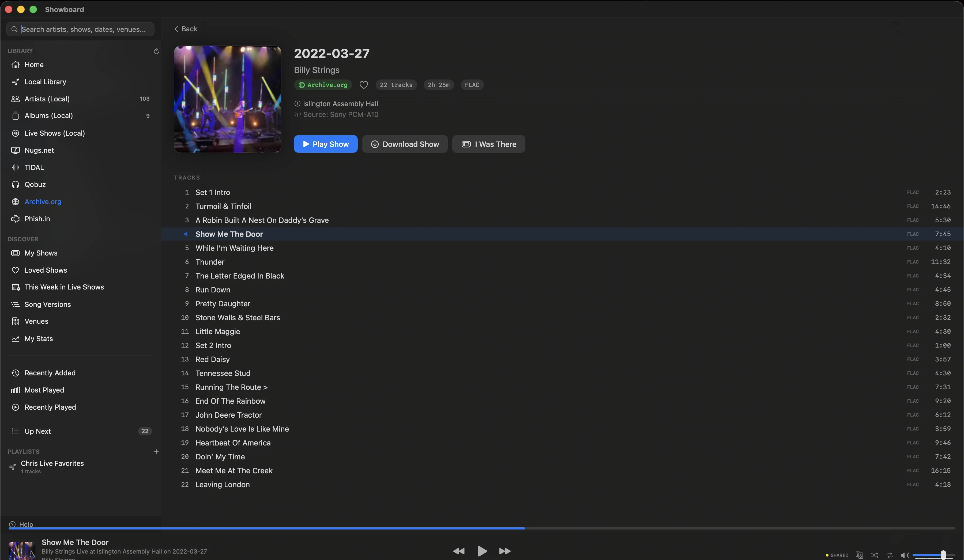Adjust the volume slider handle
This screenshot has height=560, width=964.
click(943, 555)
